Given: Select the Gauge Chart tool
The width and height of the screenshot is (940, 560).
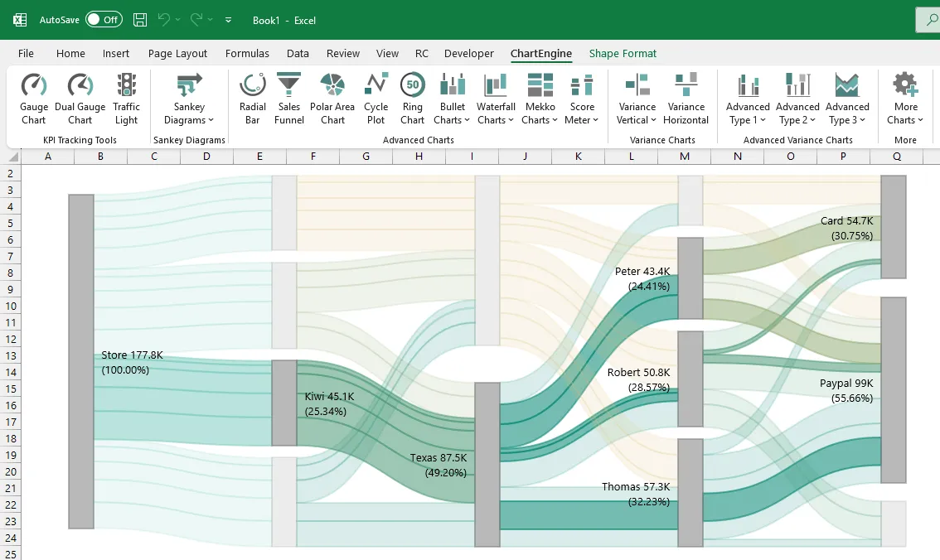Looking at the screenshot, I should coord(33,97).
